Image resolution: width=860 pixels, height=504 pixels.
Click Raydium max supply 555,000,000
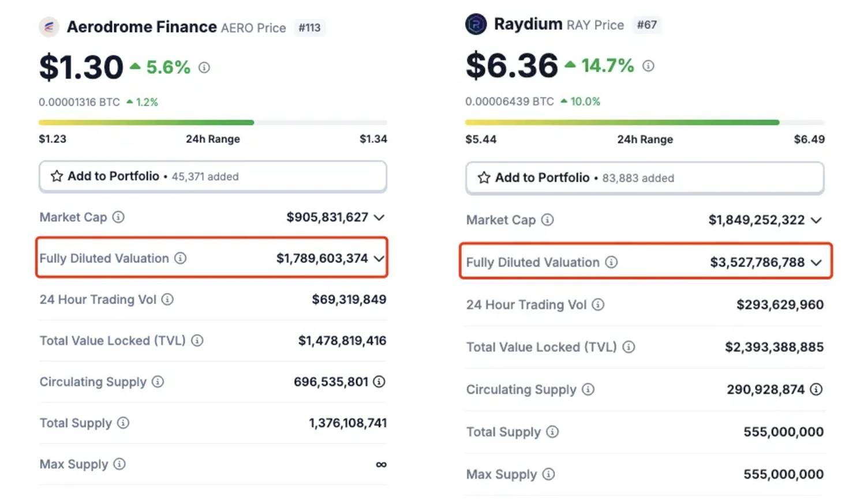pos(783,474)
